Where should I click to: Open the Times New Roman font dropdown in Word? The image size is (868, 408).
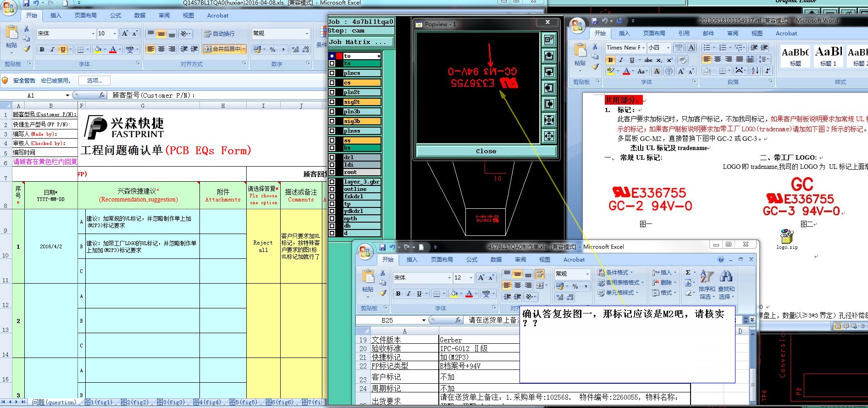click(x=643, y=47)
